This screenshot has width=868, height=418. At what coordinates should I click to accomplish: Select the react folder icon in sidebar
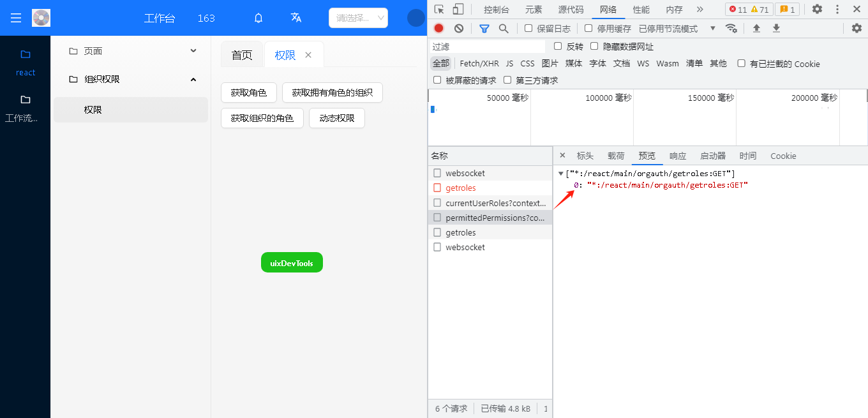26,54
